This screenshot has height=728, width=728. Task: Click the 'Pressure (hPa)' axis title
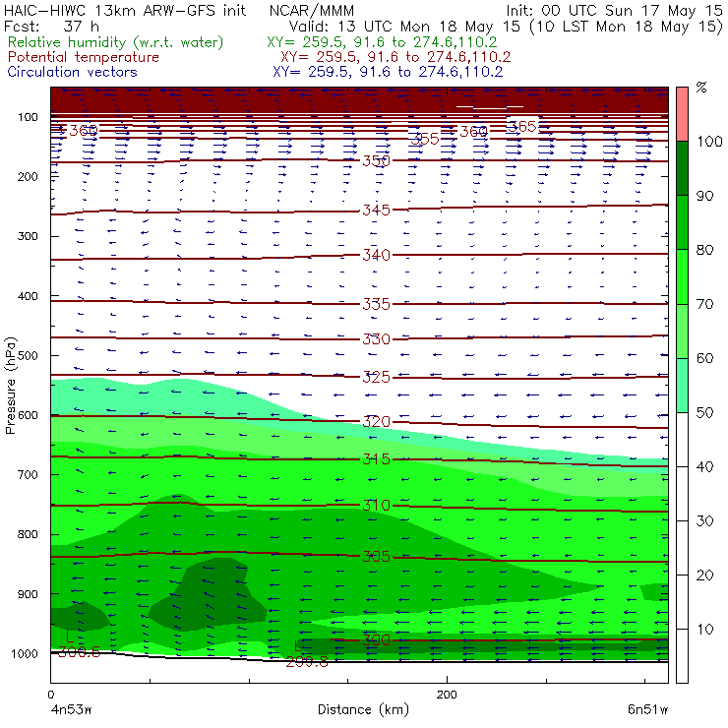tap(10, 386)
